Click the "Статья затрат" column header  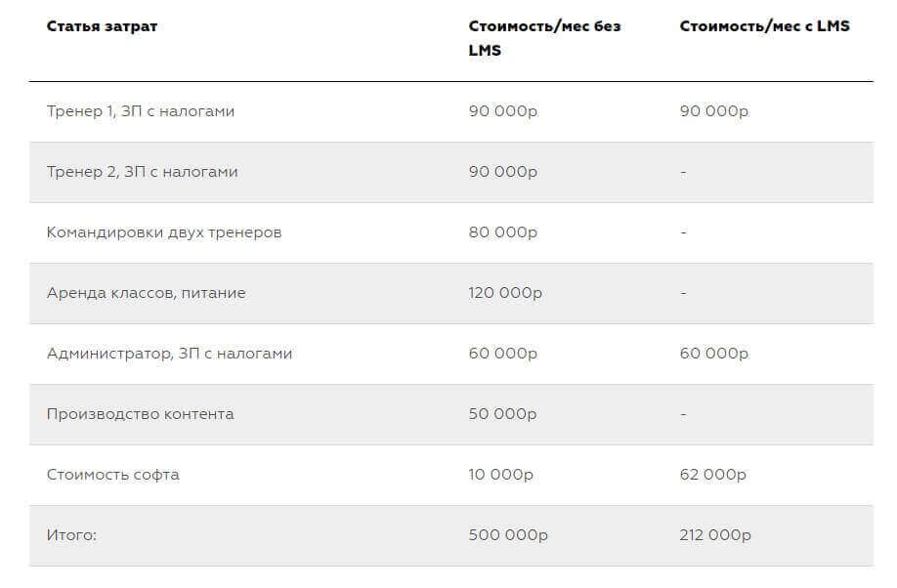[x=102, y=26]
